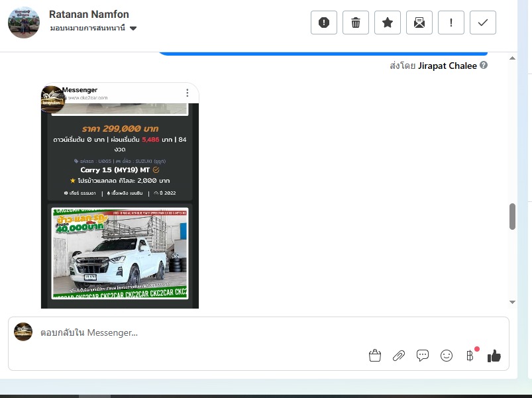
Task: Click the chat scrollbar thumb
Action: click(x=512, y=217)
